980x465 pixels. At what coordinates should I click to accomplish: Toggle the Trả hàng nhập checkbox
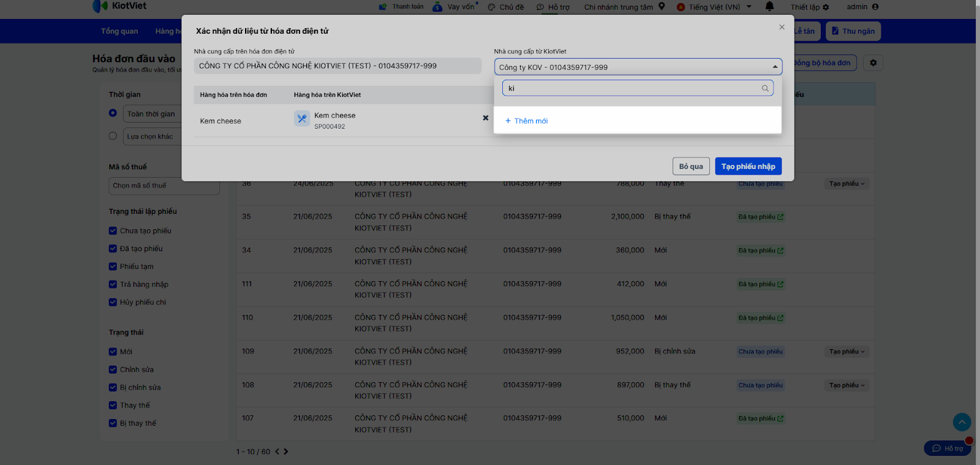(x=113, y=284)
